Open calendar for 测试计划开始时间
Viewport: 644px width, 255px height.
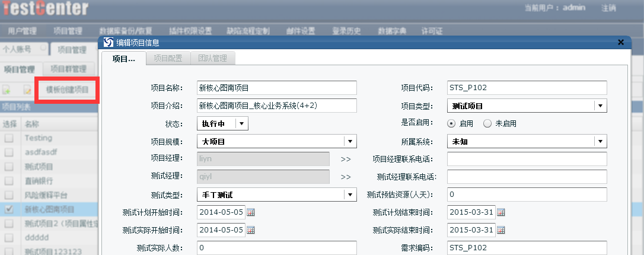[x=250, y=212]
